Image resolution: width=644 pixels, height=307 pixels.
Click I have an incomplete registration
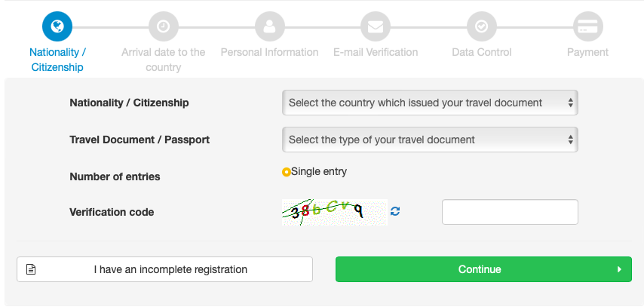click(170, 269)
